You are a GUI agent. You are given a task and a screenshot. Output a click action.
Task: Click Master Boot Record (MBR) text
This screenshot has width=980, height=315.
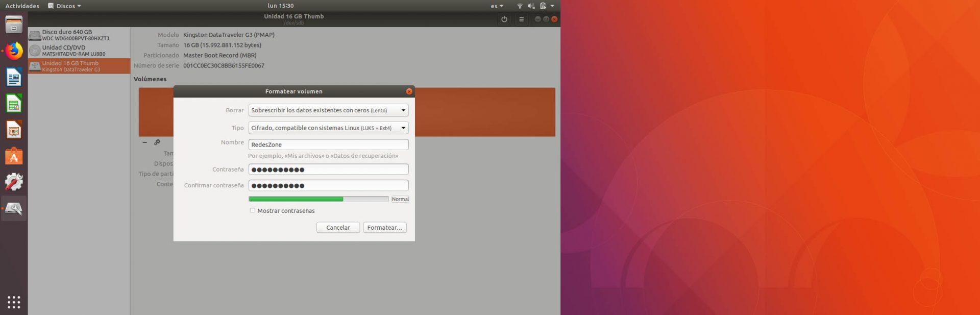point(220,56)
